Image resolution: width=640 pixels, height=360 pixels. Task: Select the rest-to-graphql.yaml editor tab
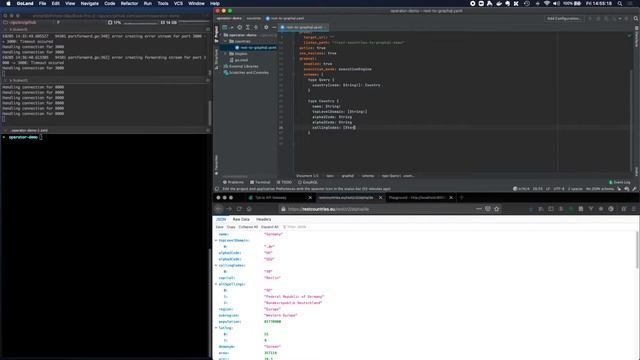tap(304, 27)
